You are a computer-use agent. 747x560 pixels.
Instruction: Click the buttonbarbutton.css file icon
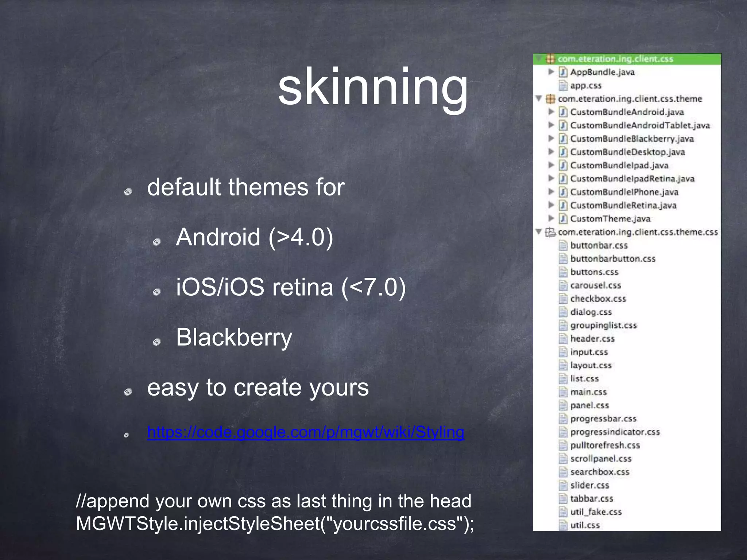pyautogui.click(x=563, y=258)
